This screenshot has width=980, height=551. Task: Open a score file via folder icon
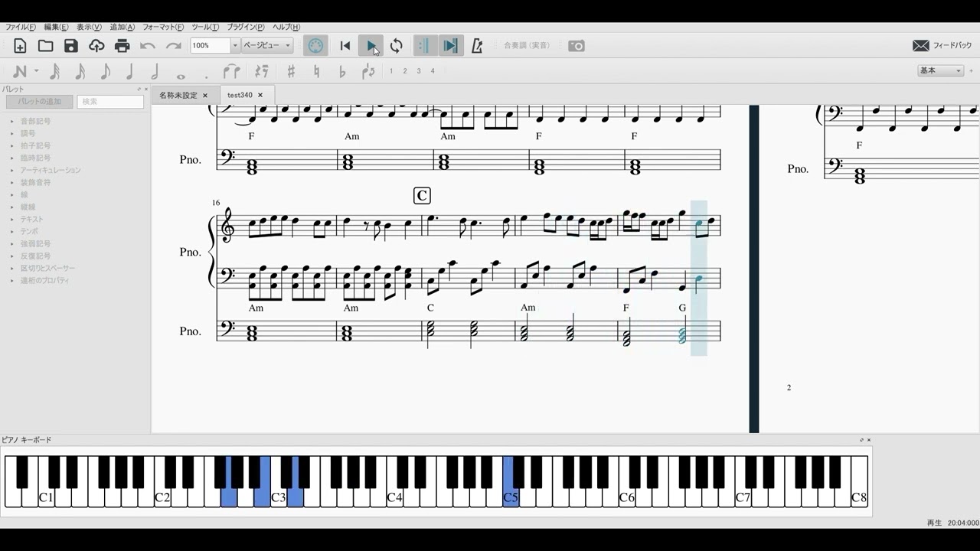46,46
